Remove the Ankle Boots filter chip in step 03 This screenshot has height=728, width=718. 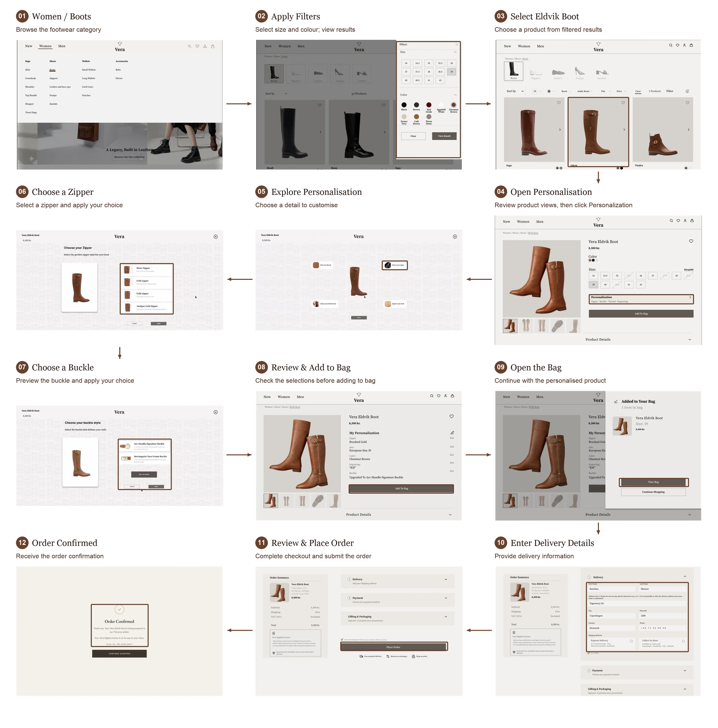tap(591, 91)
